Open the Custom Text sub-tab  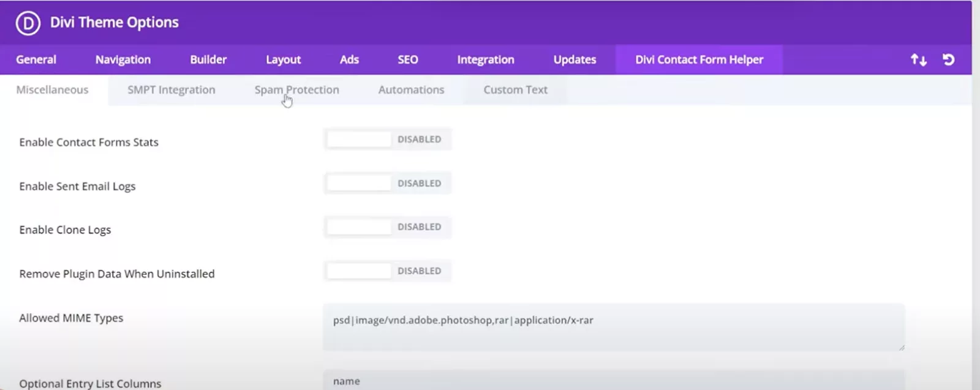516,90
